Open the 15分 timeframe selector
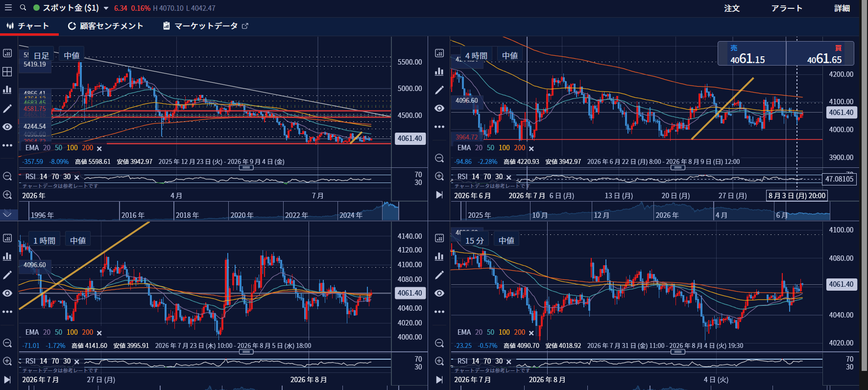Viewport: 868px width, 390px height. (475, 240)
